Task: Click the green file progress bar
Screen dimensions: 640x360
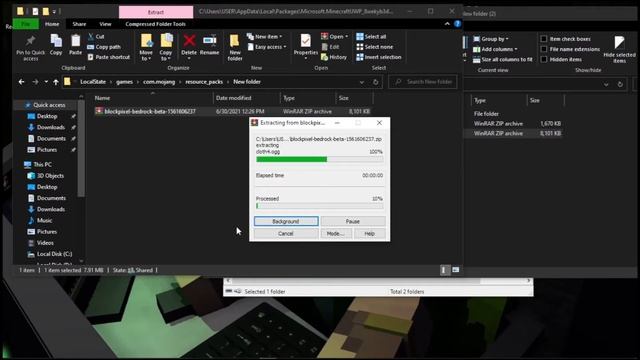Action: click(320, 159)
